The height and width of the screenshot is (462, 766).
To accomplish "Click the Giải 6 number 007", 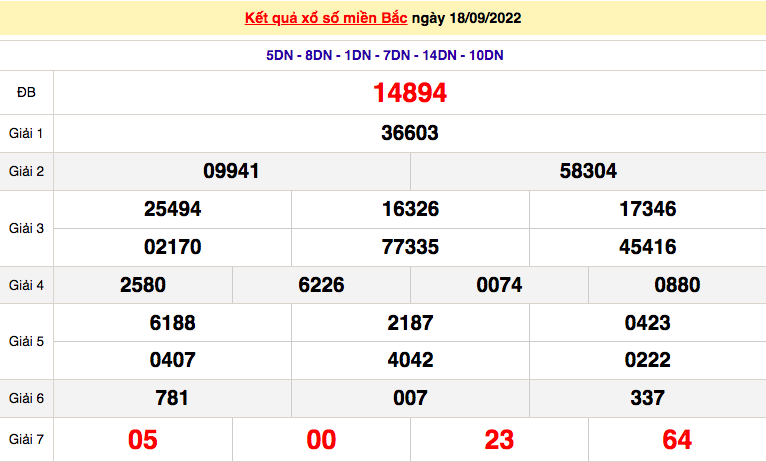I will [x=410, y=398].
